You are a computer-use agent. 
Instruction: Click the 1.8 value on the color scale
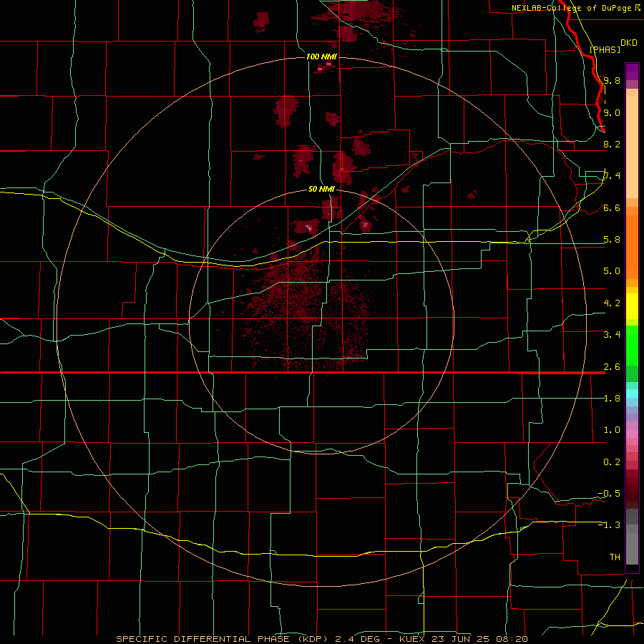[612, 399]
